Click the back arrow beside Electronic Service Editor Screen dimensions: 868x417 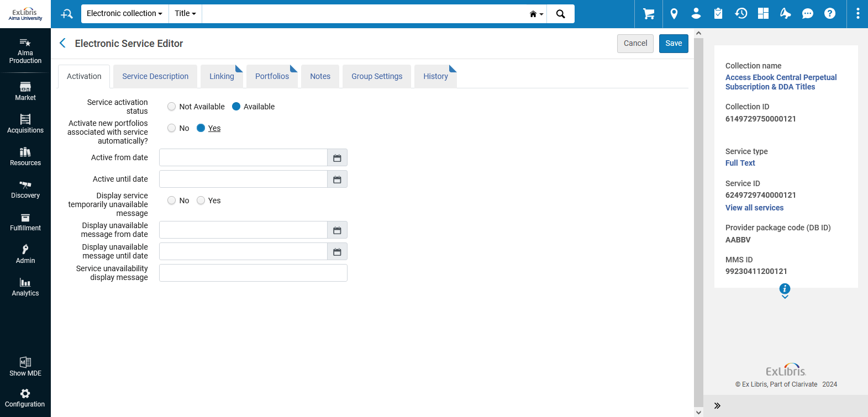63,43
